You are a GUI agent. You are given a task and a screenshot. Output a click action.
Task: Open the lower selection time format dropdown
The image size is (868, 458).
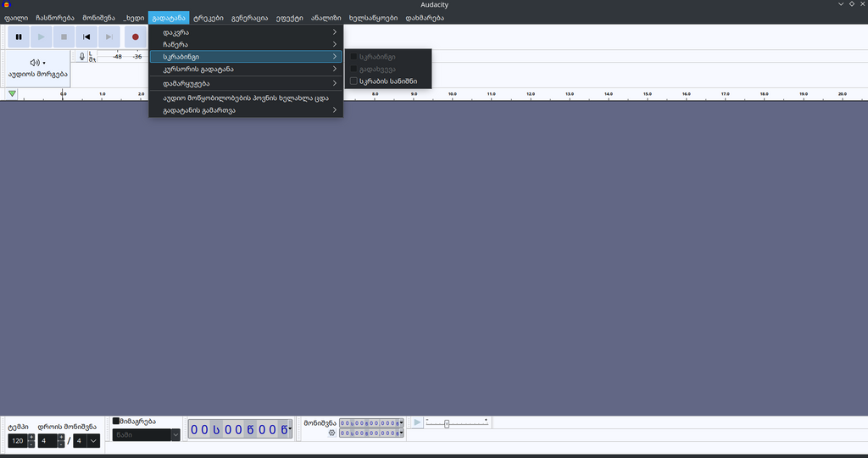401,433
